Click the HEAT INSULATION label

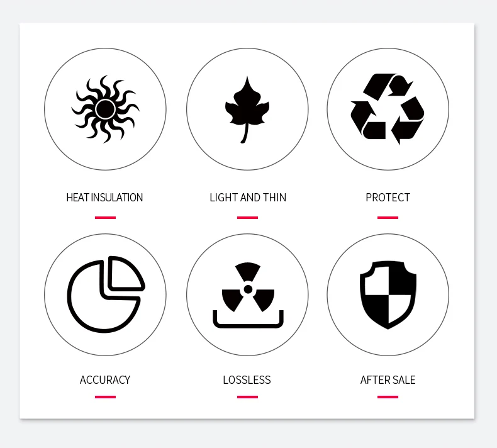point(104,198)
